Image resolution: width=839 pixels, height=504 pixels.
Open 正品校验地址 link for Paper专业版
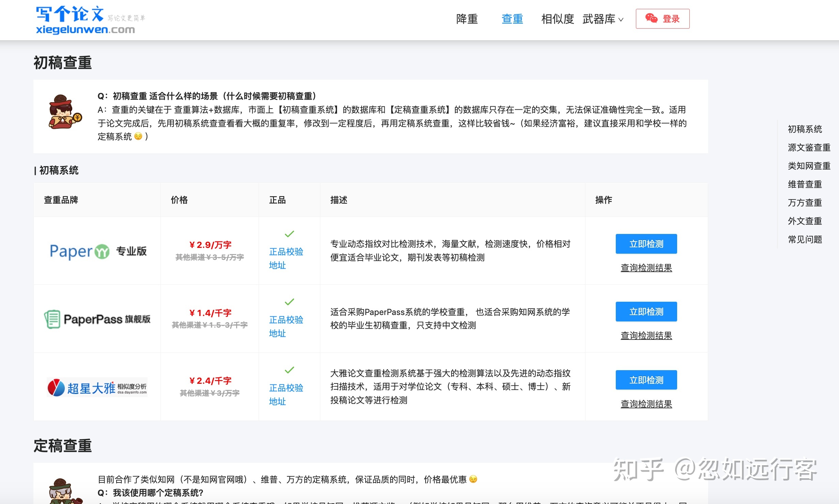[x=286, y=258]
